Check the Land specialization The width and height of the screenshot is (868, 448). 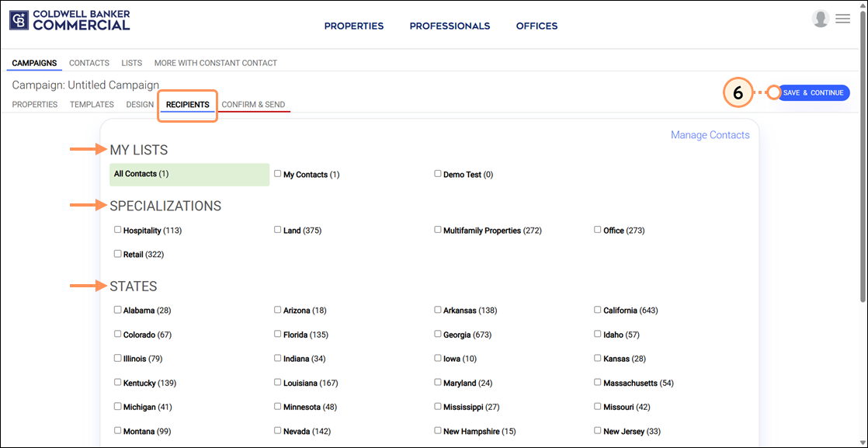[277, 229]
